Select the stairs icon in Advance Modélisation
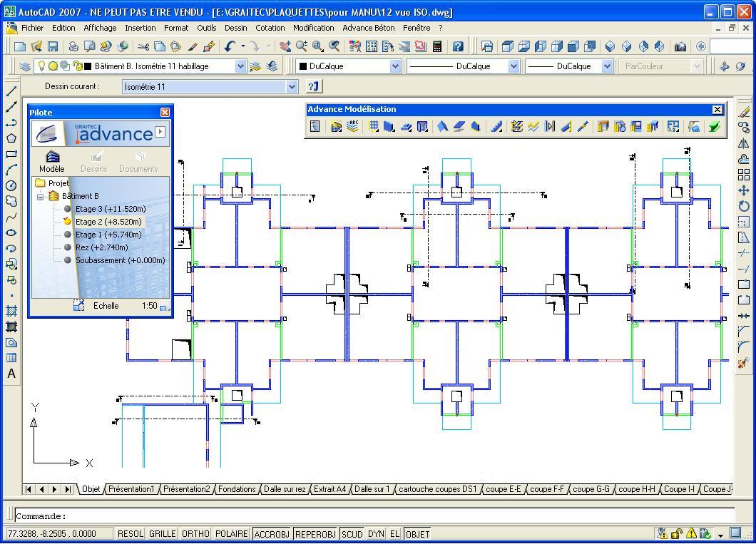Screen dimensions: 756x544 (496, 126)
